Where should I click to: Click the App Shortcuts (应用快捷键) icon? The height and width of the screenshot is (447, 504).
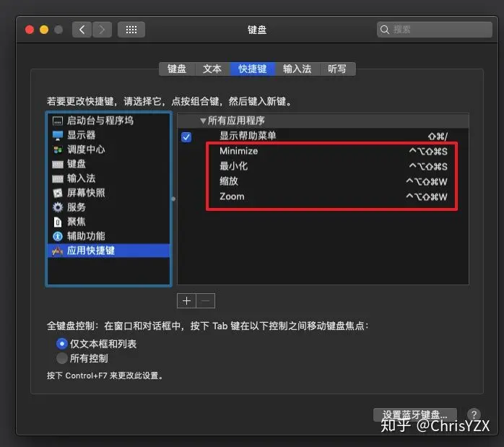(58, 251)
